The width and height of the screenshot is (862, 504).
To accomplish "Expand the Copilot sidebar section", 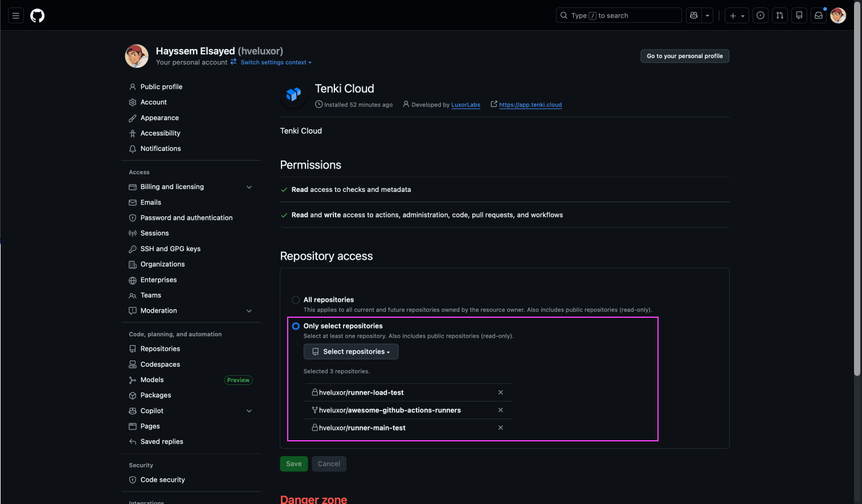I will tap(249, 411).
